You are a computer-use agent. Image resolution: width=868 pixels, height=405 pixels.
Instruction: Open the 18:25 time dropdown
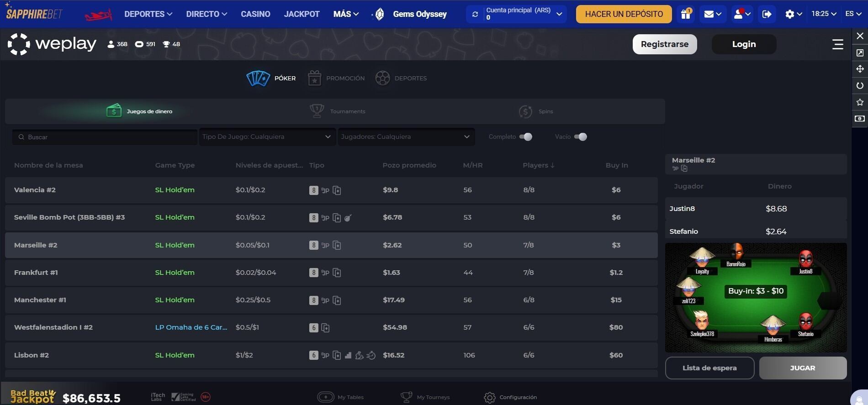(x=824, y=14)
